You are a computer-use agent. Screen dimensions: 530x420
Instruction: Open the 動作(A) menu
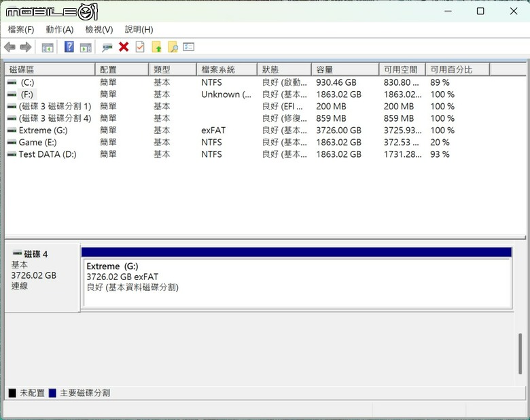[60, 30]
